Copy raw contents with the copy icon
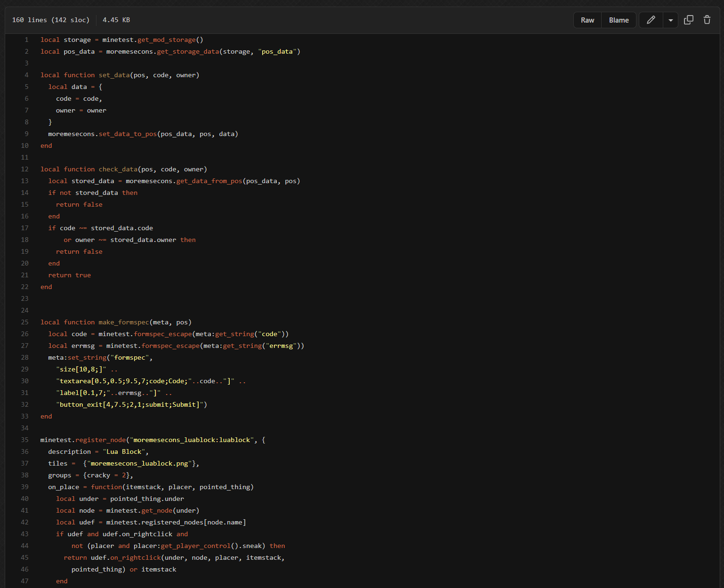Screen dimensions: 724x588 (x=688, y=20)
